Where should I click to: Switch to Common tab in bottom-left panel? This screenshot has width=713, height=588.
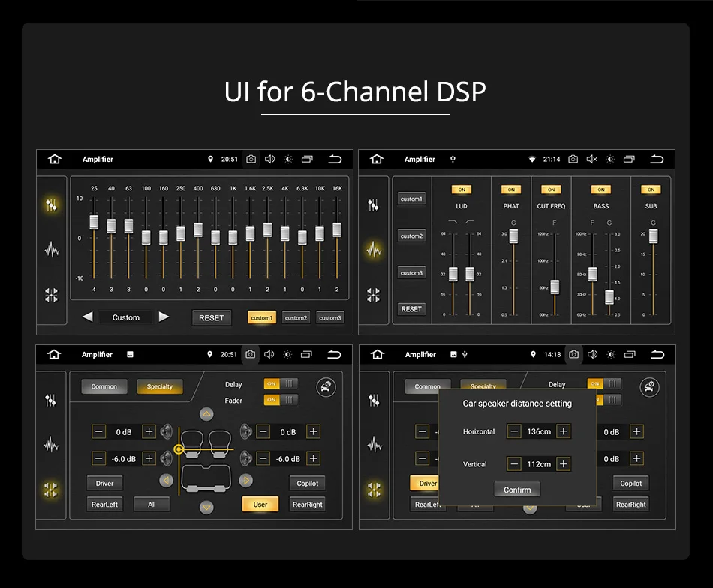pyautogui.click(x=104, y=387)
